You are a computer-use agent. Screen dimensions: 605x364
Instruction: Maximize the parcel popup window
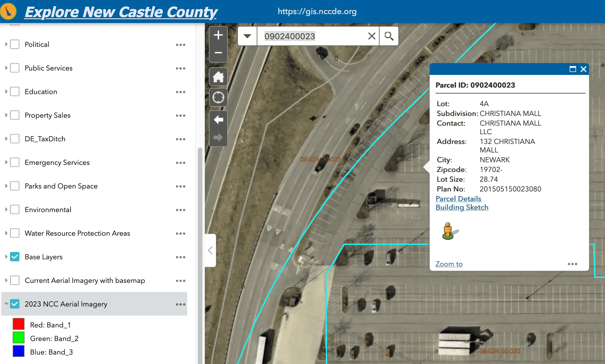pos(573,69)
